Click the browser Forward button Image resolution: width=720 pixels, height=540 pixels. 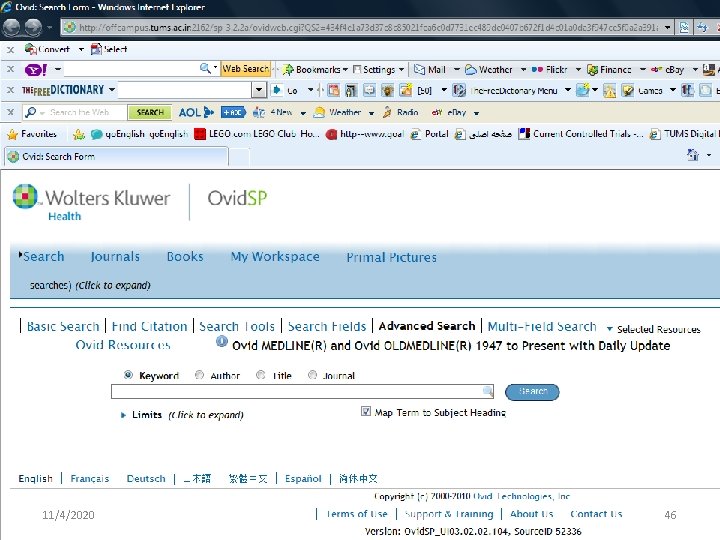point(33,28)
